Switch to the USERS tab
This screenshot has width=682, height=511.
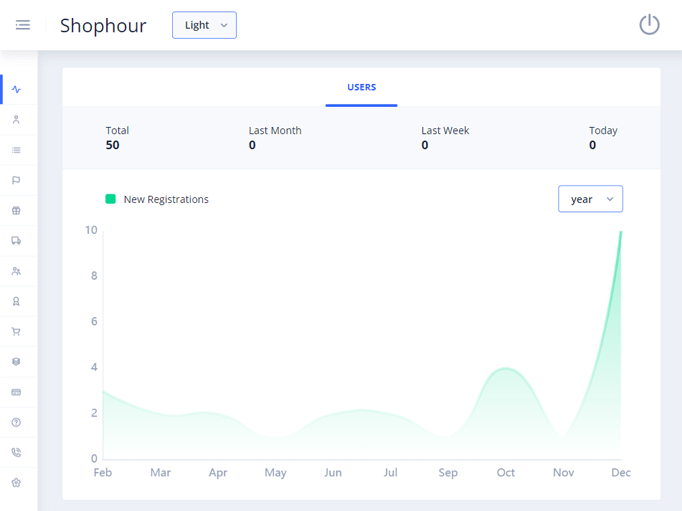(361, 88)
